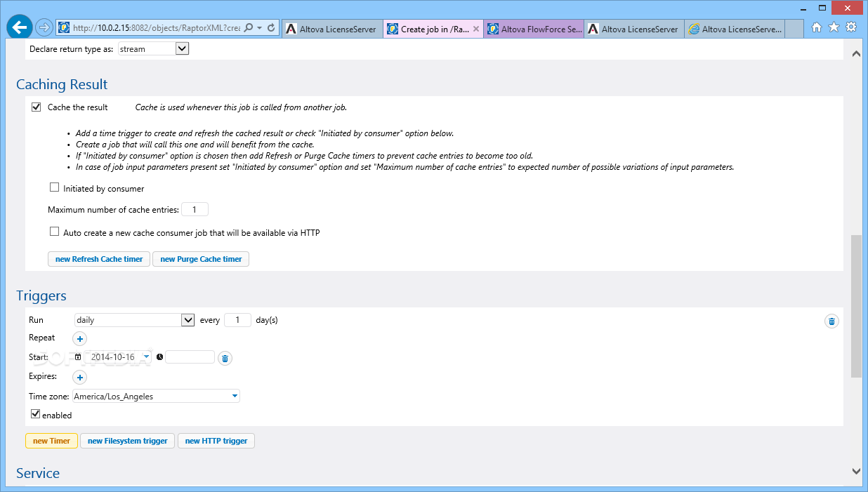Click 'new Timer' button
868x492 pixels.
pyautogui.click(x=51, y=441)
